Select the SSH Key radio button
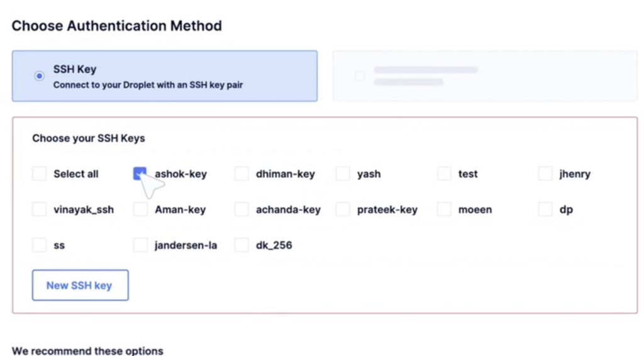This screenshot has width=644, height=356. [x=40, y=76]
